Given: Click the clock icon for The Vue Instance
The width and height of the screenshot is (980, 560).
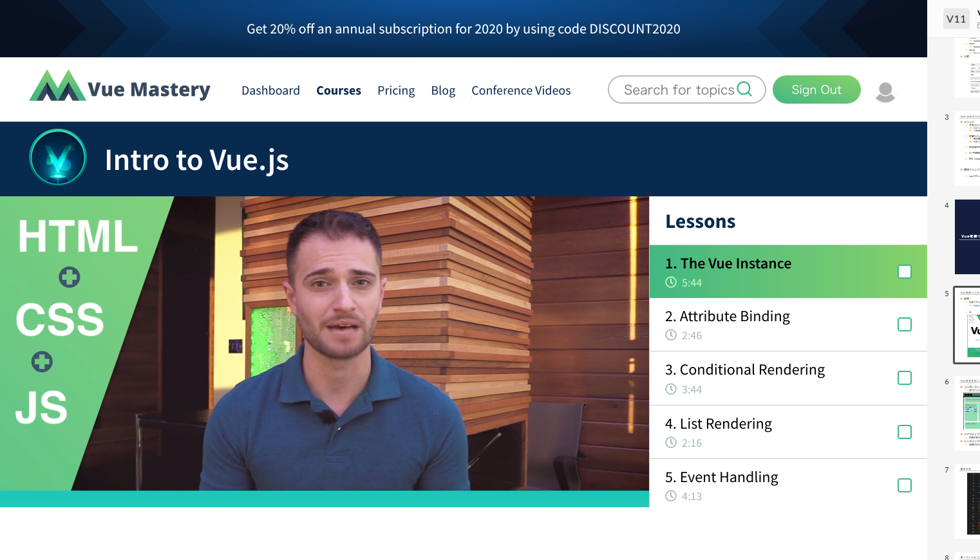Looking at the screenshot, I should click(x=671, y=282).
